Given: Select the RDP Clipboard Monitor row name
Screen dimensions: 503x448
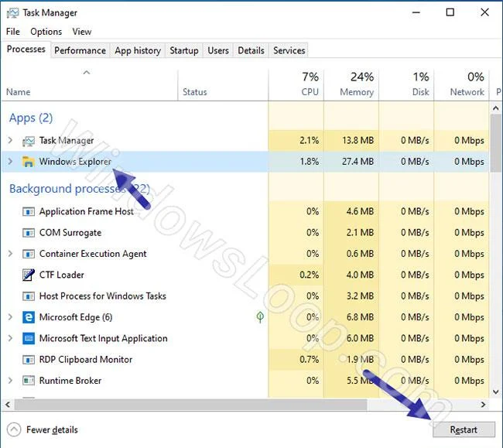Looking at the screenshot, I should click(x=86, y=360).
